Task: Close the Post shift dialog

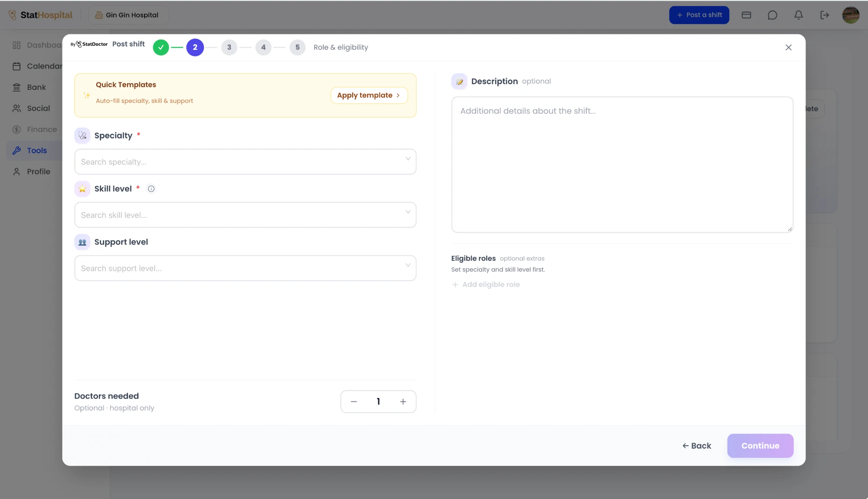Action: (x=789, y=47)
